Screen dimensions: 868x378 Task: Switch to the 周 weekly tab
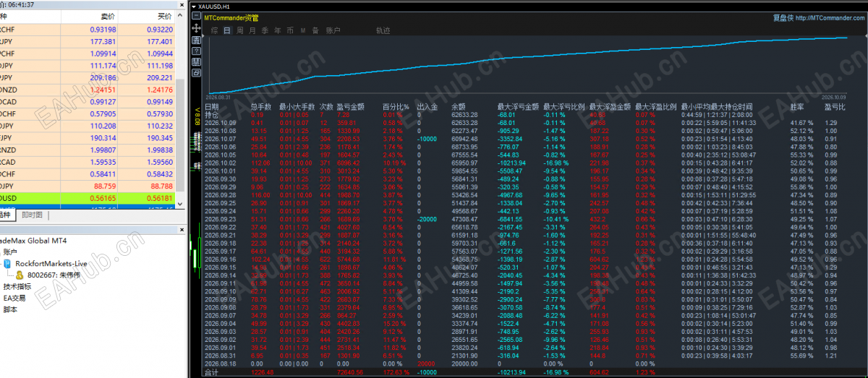(x=239, y=30)
